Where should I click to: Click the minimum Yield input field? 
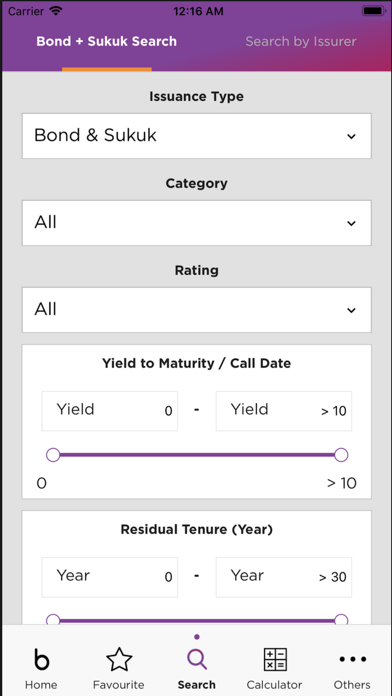point(110,411)
